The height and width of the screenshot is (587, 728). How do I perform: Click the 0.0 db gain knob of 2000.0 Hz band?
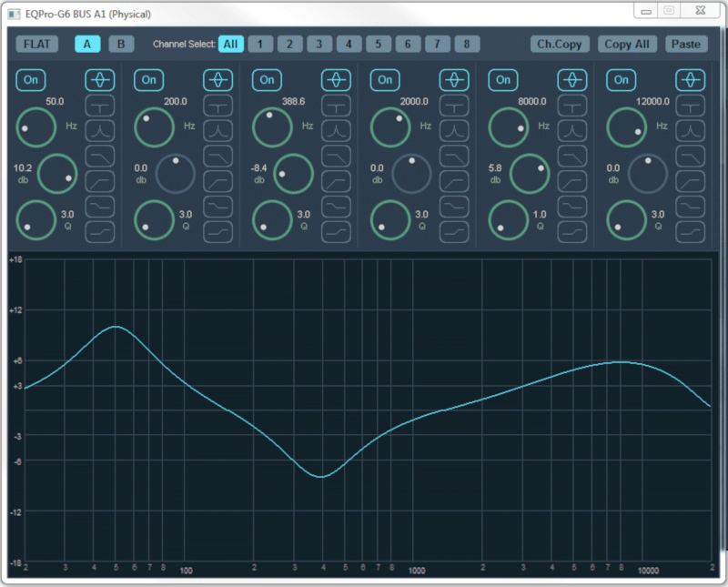pos(411,174)
